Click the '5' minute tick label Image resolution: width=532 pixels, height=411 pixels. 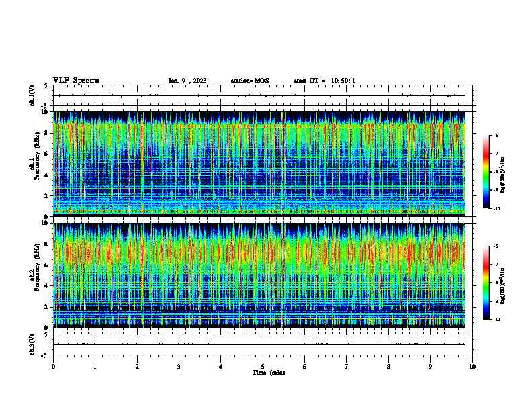click(263, 367)
